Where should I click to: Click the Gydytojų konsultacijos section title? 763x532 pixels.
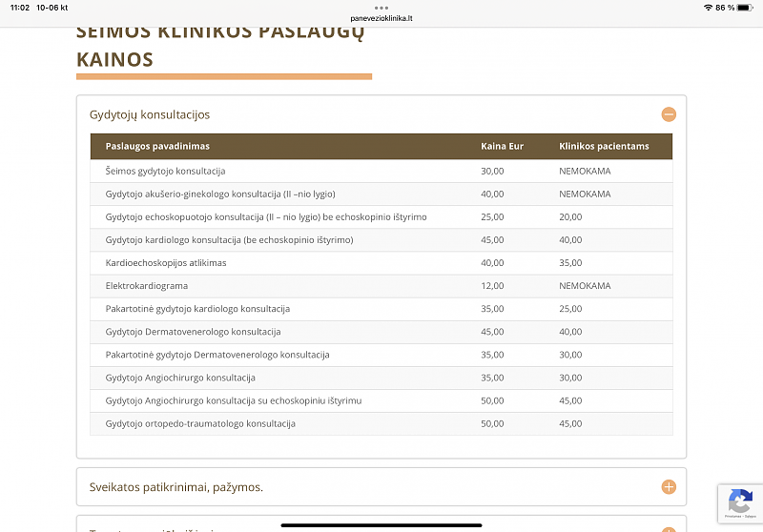pos(150,114)
